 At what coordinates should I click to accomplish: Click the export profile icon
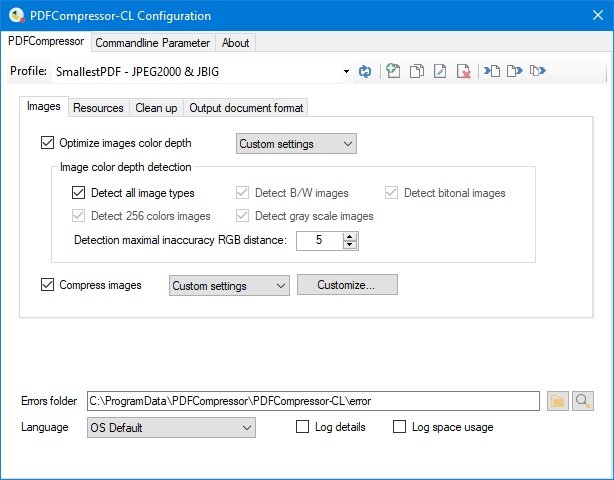(x=515, y=71)
